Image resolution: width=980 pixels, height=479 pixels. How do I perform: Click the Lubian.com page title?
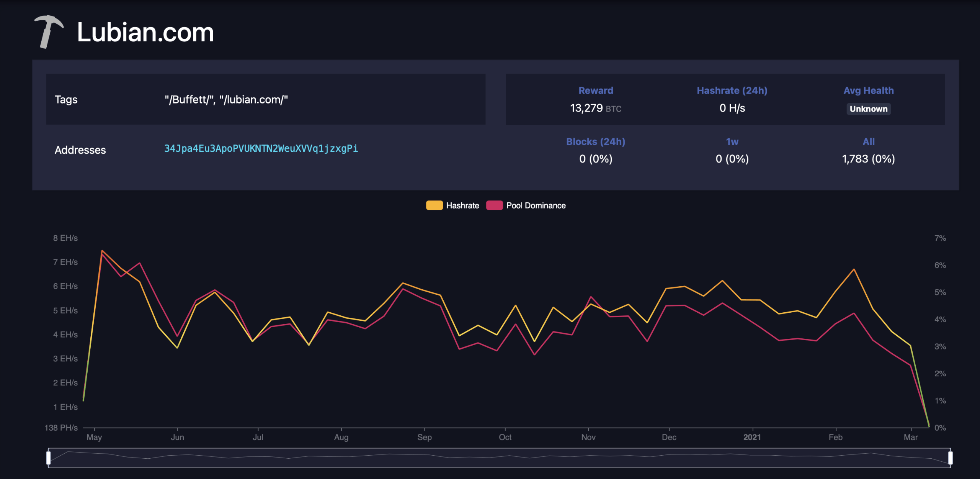click(x=145, y=32)
